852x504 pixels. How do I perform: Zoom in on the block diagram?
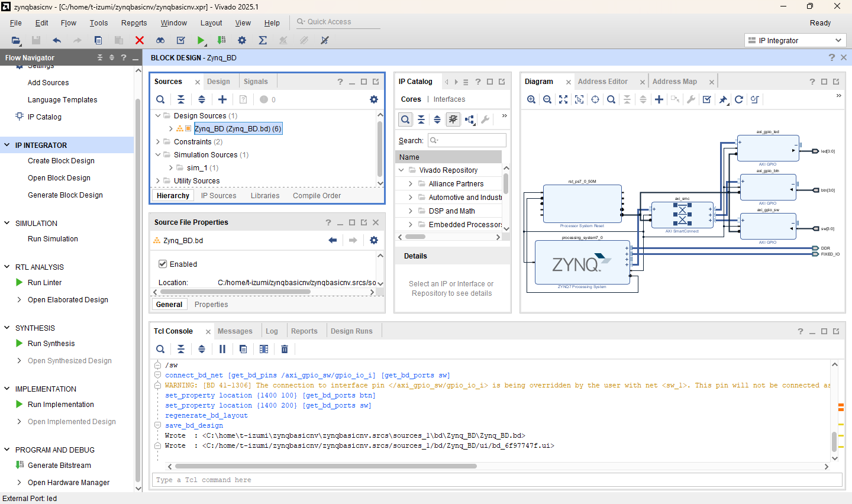[531, 99]
